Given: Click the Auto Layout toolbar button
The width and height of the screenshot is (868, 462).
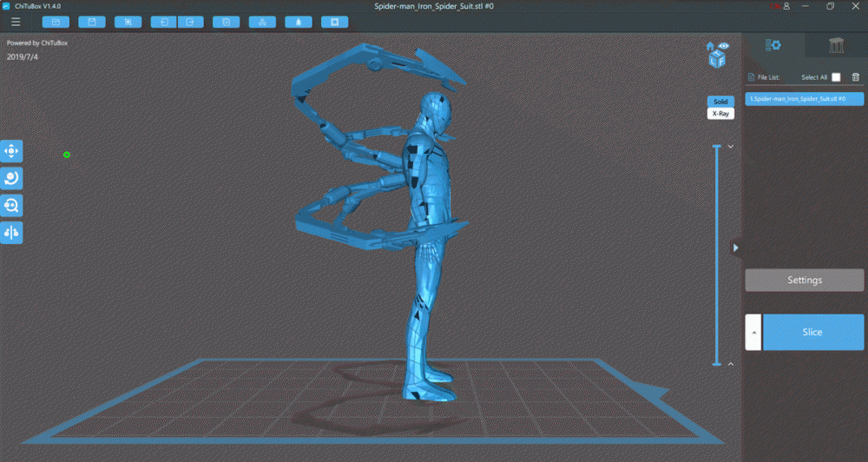Looking at the screenshot, I should 262,23.
